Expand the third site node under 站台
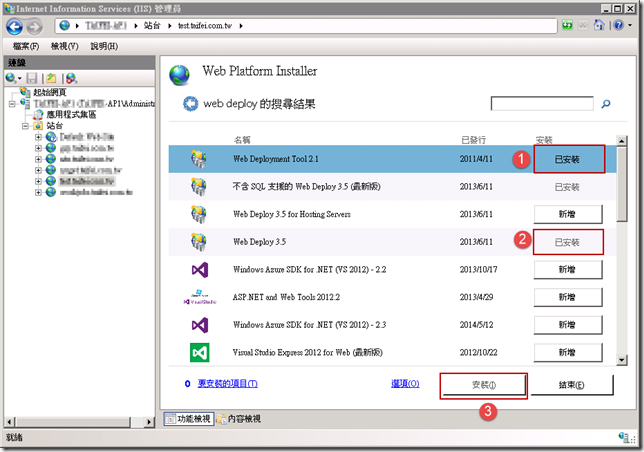The height and width of the screenshot is (452, 644). click(x=38, y=159)
